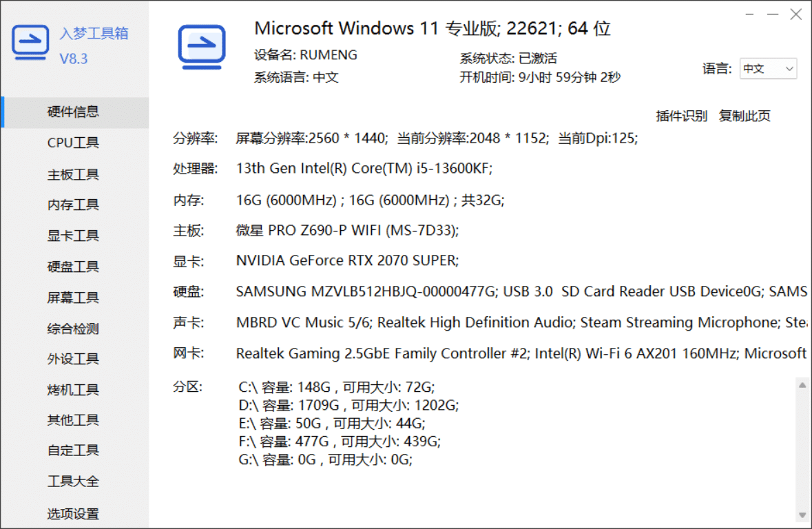Click the partition list scroll-up arrow
The image size is (812, 529).
pyautogui.click(x=802, y=385)
